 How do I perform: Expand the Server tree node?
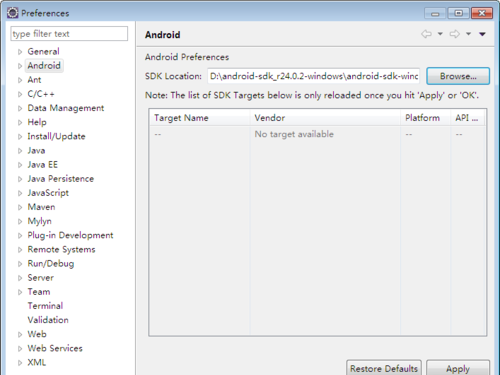20,278
